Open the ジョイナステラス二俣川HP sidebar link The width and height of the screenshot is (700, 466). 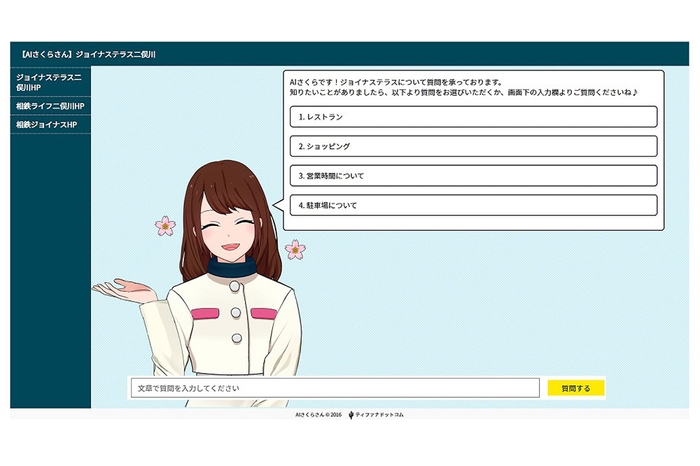coord(50,81)
